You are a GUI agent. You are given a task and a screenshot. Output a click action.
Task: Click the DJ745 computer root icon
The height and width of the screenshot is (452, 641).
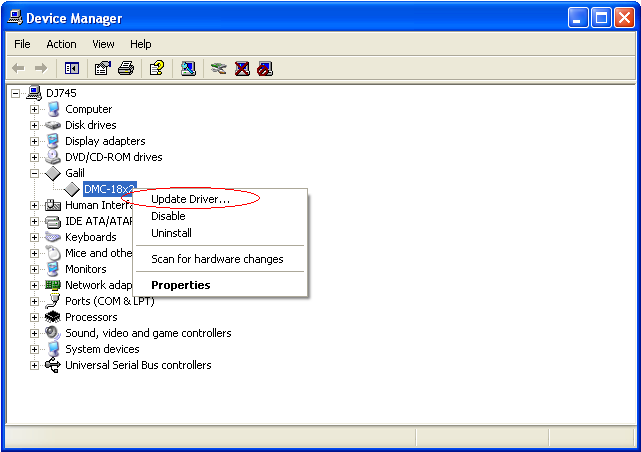coord(34,93)
